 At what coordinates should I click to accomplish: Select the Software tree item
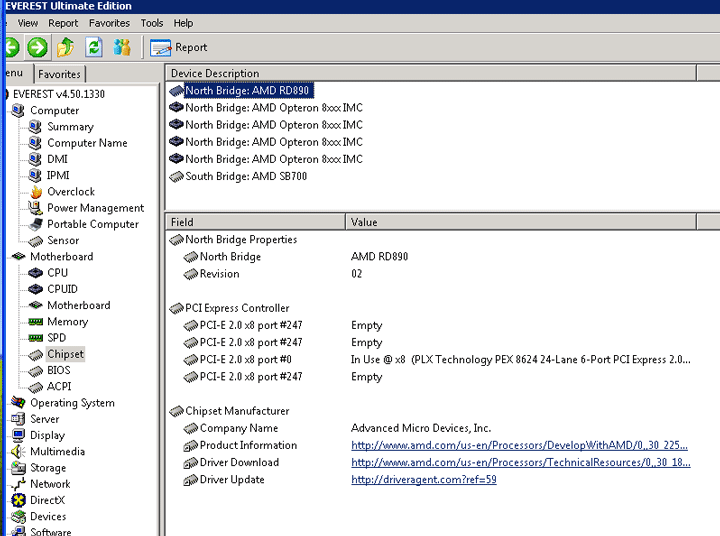(51, 531)
